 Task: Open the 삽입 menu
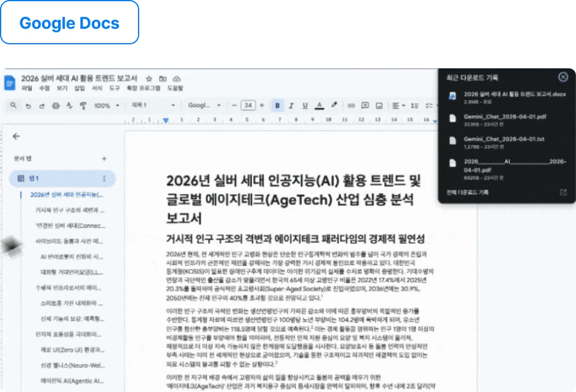pos(80,88)
